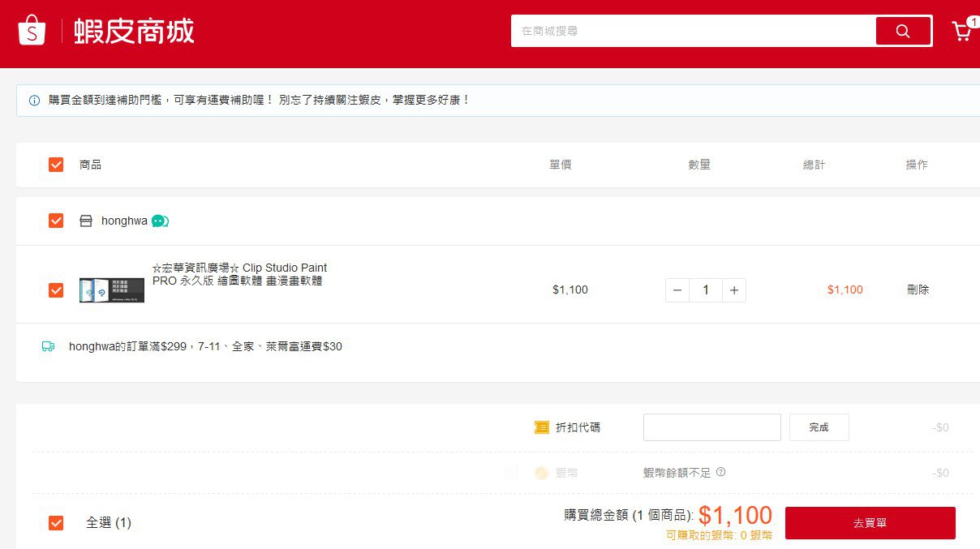Decrease quantity with the minus button
This screenshot has height=549, width=980.
point(677,290)
